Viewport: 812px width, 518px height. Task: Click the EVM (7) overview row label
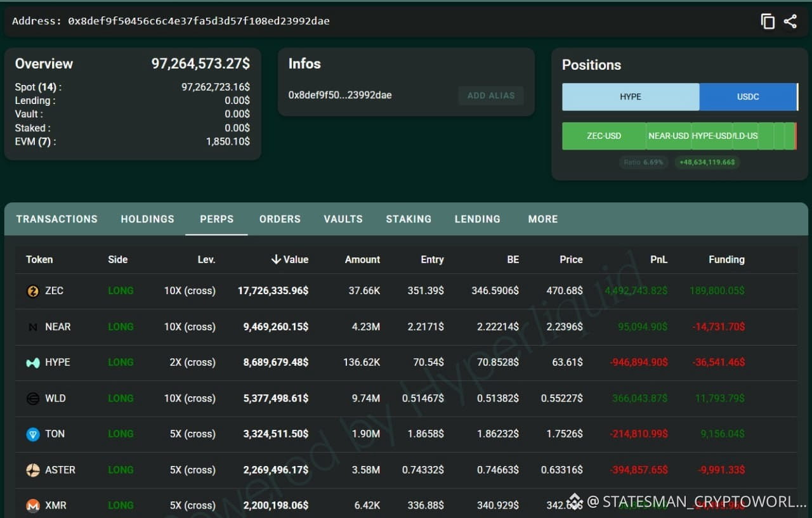coord(36,141)
